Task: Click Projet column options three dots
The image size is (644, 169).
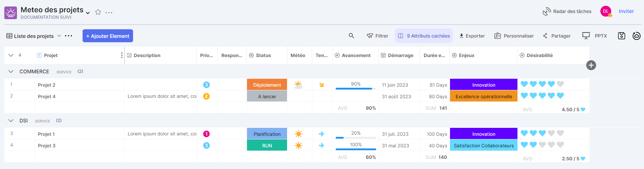Action: 122,55
